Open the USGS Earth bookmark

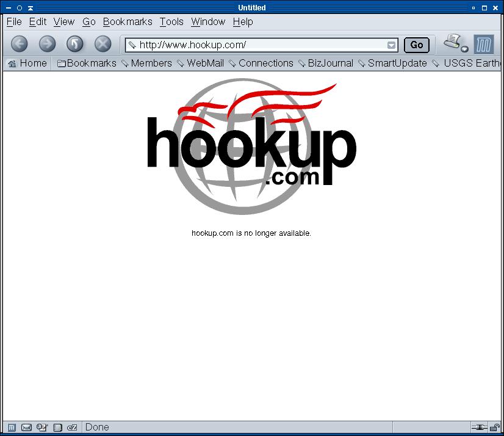coord(466,64)
